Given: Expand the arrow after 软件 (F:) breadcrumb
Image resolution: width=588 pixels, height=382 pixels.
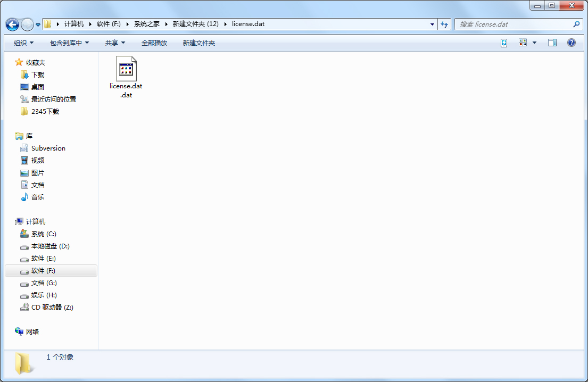Looking at the screenshot, I should click(128, 24).
